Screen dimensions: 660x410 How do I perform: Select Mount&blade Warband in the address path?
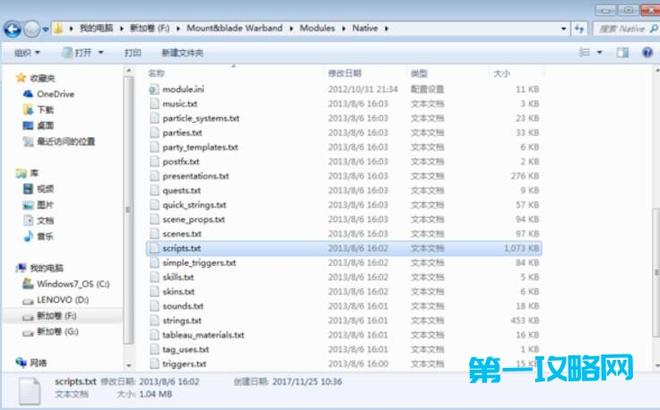(234, 28)
